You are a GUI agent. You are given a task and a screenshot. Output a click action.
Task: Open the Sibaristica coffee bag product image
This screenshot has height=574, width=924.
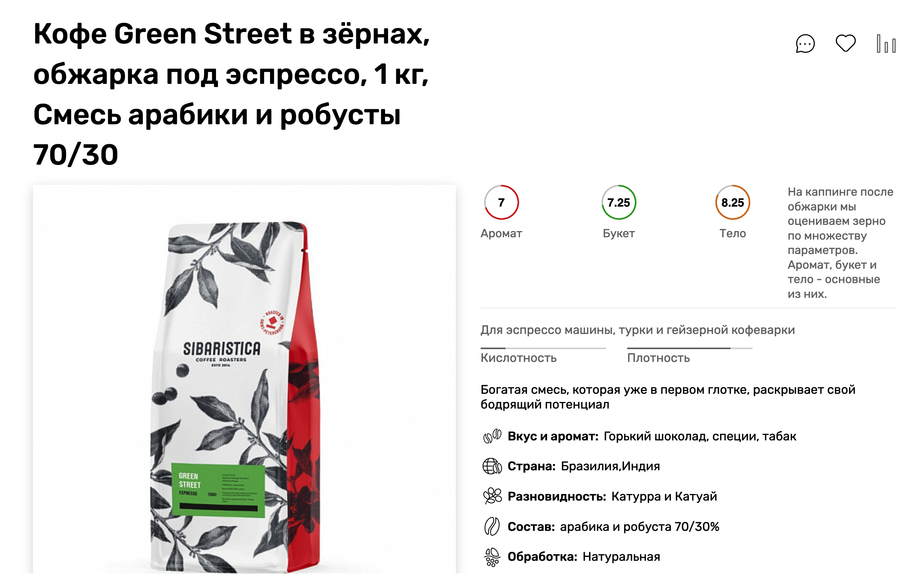[244, 379]
